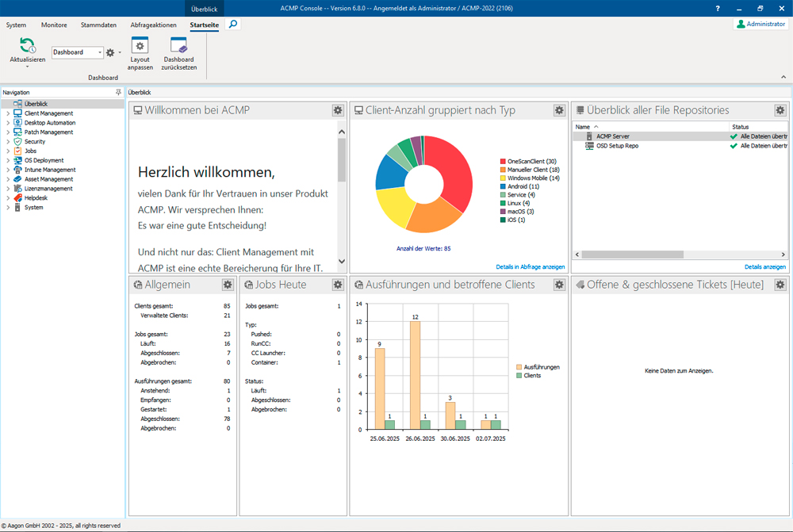Open settings gear of Allgemein widget
This screenshot has width=793, height=532.
(228, 285)
